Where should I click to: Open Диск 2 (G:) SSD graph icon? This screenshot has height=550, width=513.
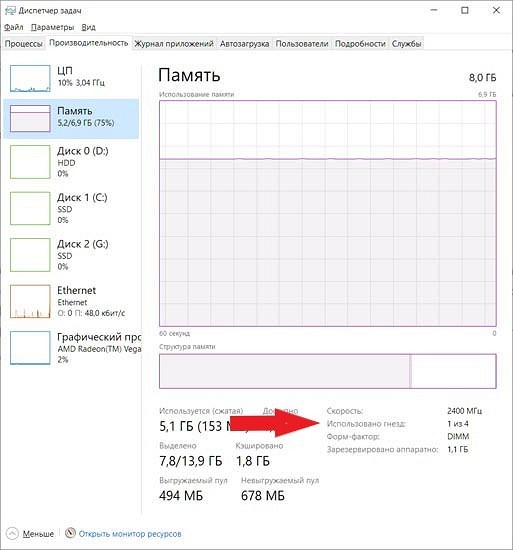(x=30, y=255)
